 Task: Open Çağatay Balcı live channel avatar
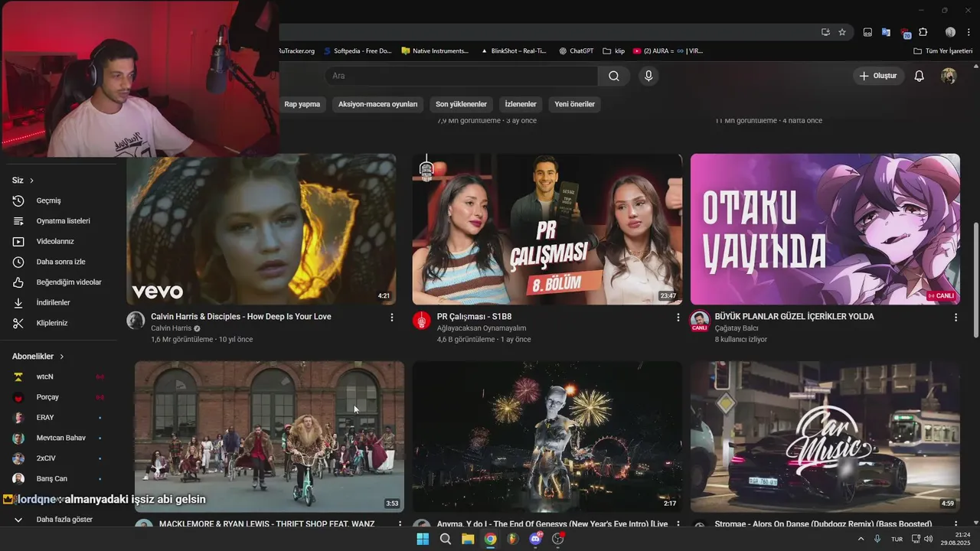pos(699,321)
